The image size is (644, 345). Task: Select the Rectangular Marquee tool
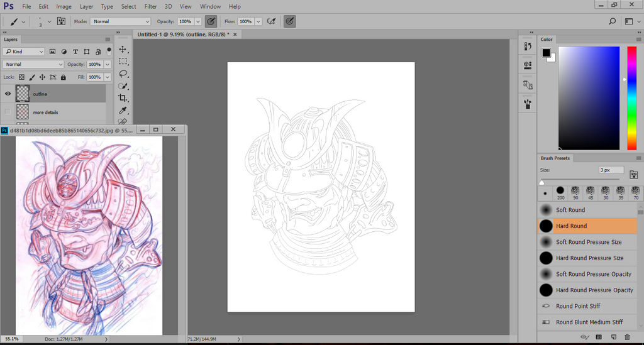[123, 62]
